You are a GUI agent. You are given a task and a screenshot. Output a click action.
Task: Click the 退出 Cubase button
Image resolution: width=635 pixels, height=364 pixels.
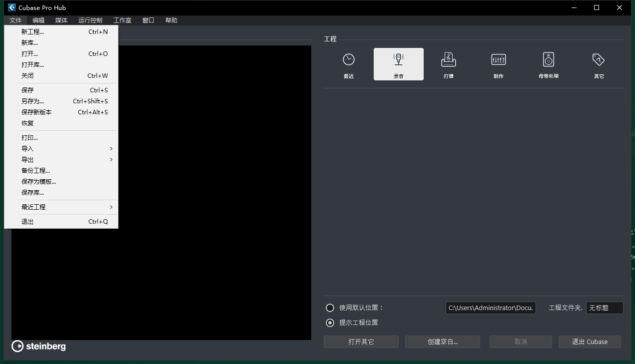click(x=590, y=342)
